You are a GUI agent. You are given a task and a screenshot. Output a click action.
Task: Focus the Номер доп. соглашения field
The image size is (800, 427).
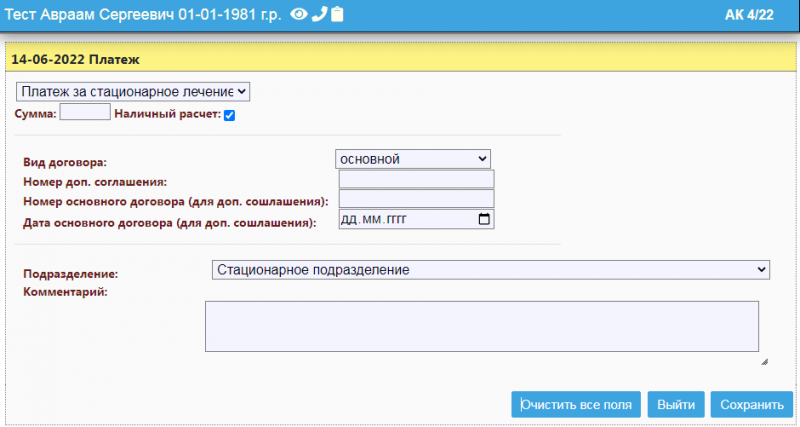(x=417, y=179)
